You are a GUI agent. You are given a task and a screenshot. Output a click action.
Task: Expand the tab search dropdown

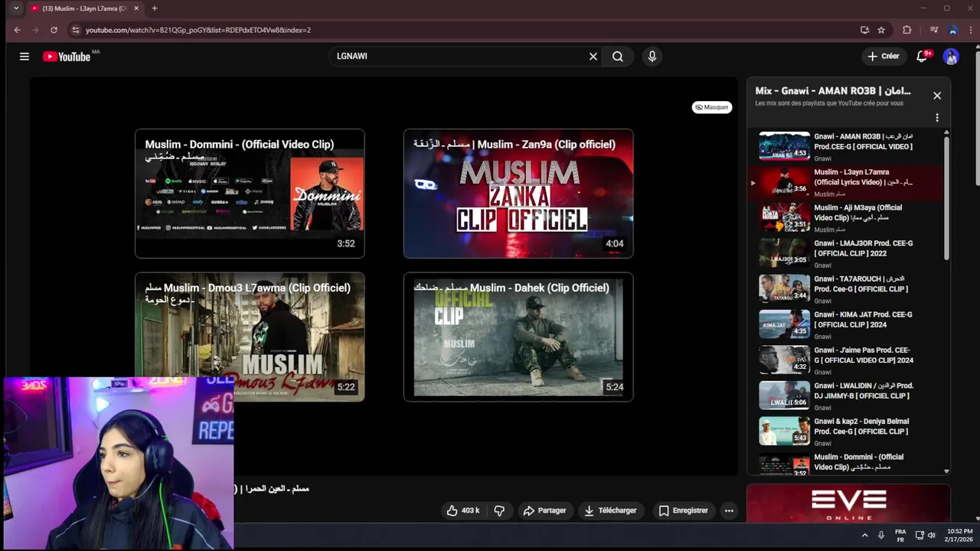tap(16, 8)
